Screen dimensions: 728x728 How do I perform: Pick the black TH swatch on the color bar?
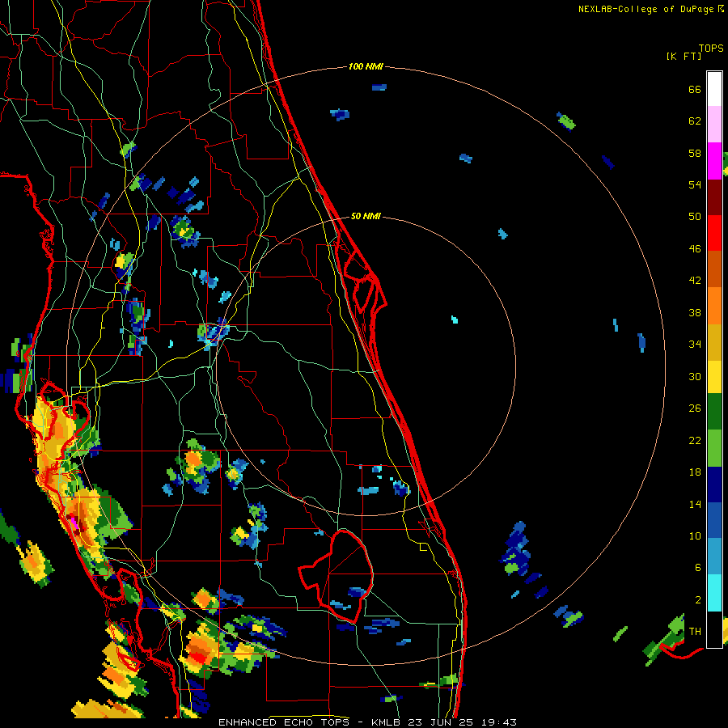pos(714,629)
